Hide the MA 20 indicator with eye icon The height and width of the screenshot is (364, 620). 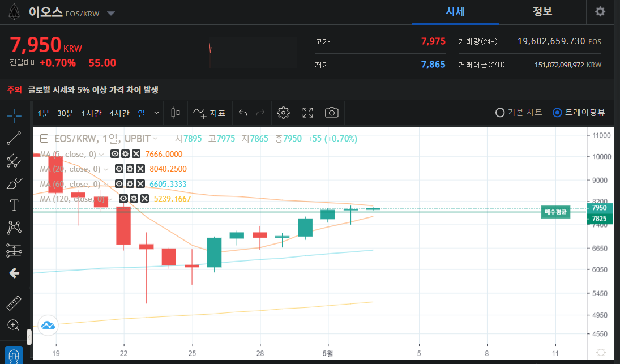(119, 169)
